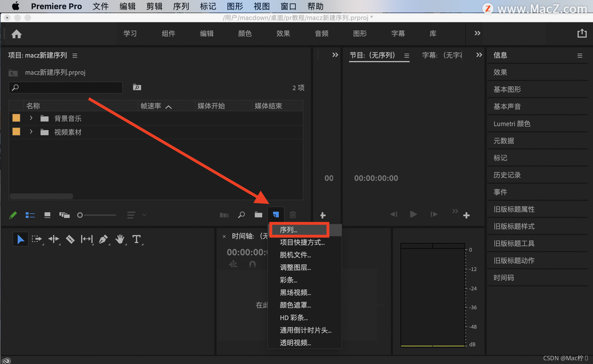Select the Slip tool
This screenshot has width=593, height=364.
coord(87,239)
